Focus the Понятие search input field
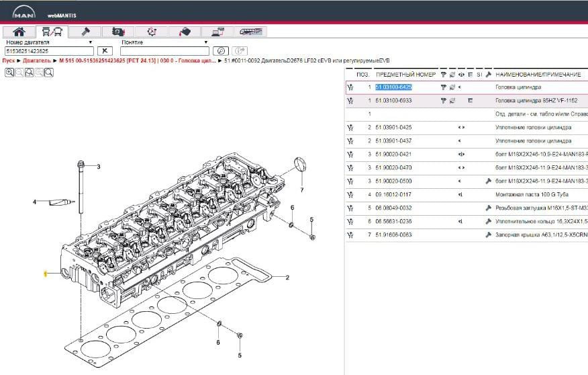Image resolution: width=588 pixels, height=375 pixels. click(x=164, y=51)
